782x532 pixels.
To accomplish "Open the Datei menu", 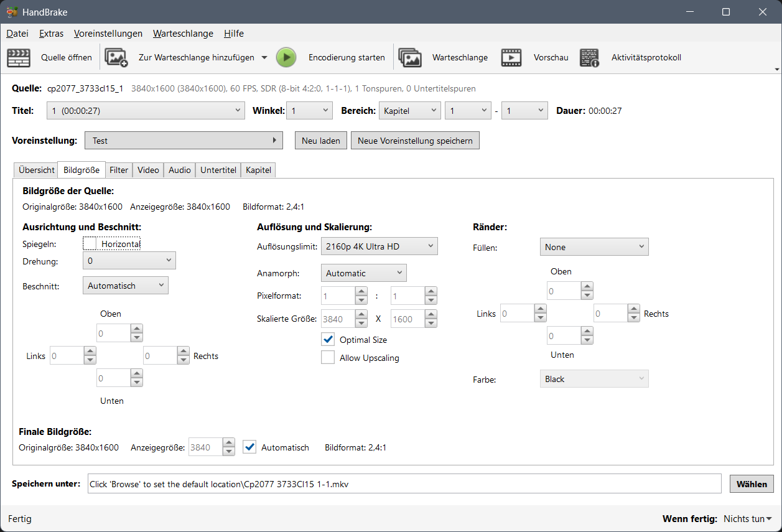I will click(x=17, y=34).
